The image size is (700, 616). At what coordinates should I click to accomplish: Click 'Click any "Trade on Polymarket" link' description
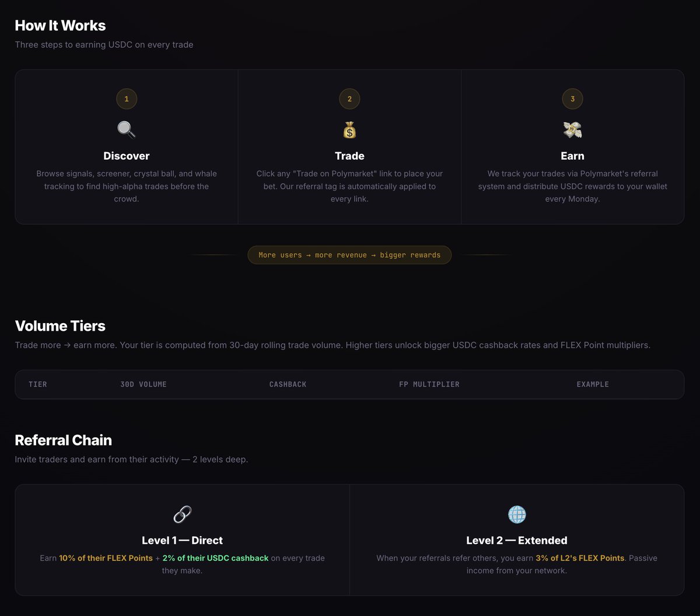tap(349, 186)
